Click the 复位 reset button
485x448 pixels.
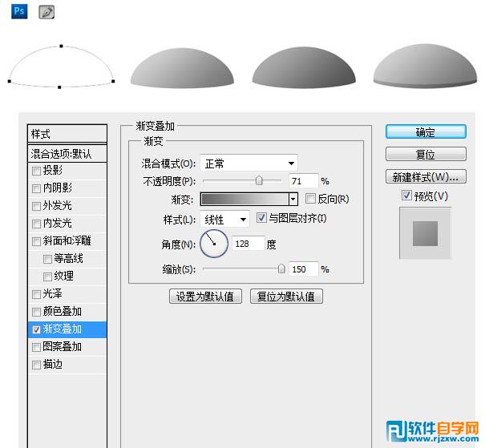tap(426, 154)
